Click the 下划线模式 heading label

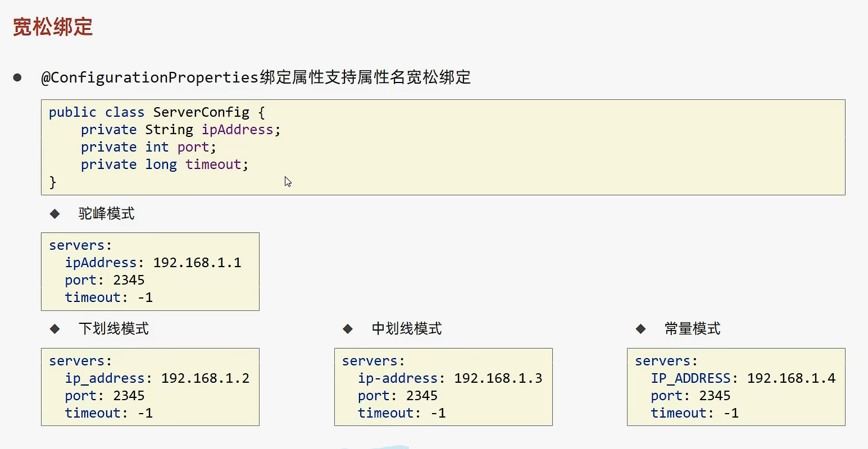(x=114, y=328)
